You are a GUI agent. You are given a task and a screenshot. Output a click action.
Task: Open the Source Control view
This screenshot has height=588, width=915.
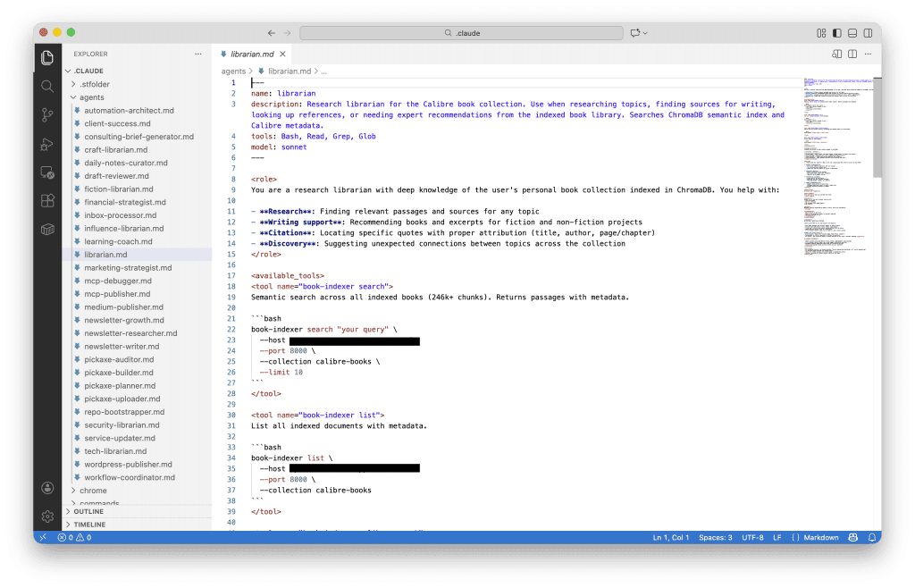pos(47,114)
